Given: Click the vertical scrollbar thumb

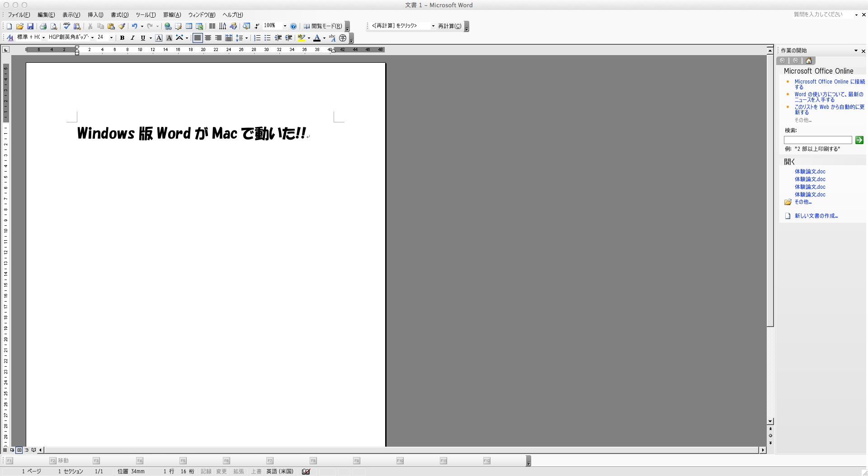Looking at the screenshot, I should tap(770, 190).
